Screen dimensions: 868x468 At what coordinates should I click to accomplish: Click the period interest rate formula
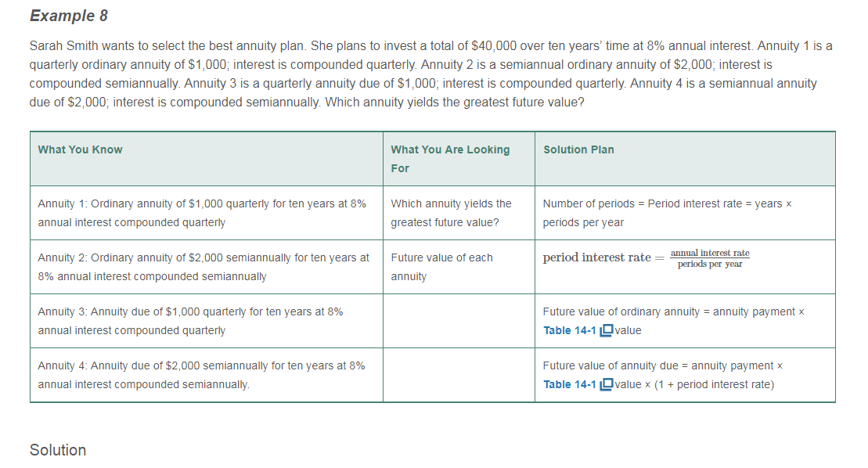[x=646, y=258]
